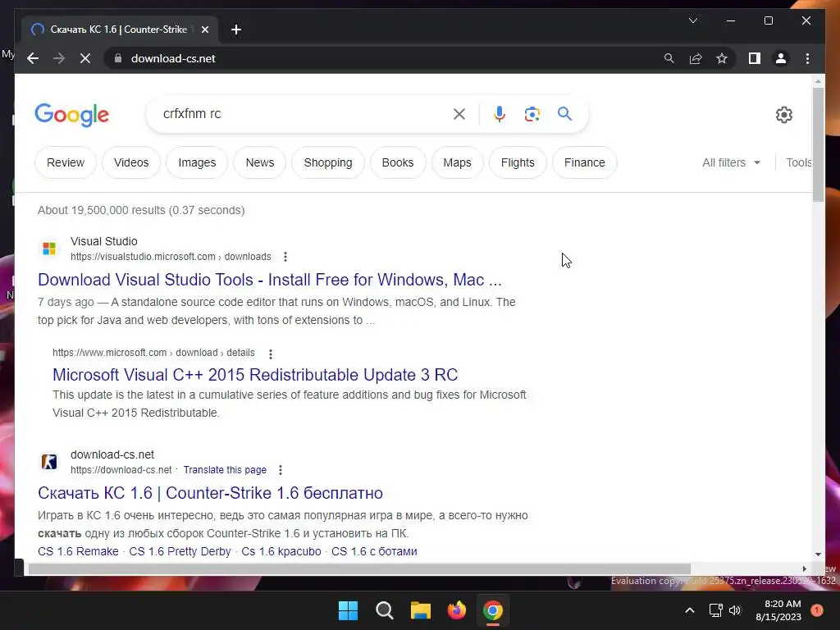This screenshot has height=630, width=840.
Task: Open the Tools options
Action: coord(798,162)
